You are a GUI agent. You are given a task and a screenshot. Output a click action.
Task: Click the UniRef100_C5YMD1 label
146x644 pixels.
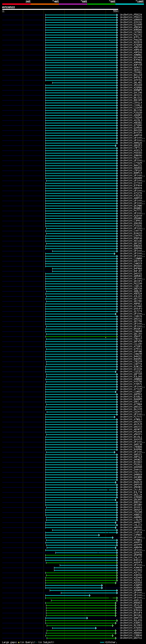(x=131, y=72)
